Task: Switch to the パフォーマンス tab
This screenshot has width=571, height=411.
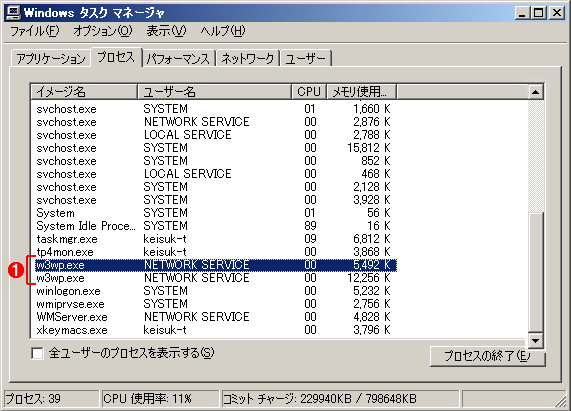Action: click(178, 59)
